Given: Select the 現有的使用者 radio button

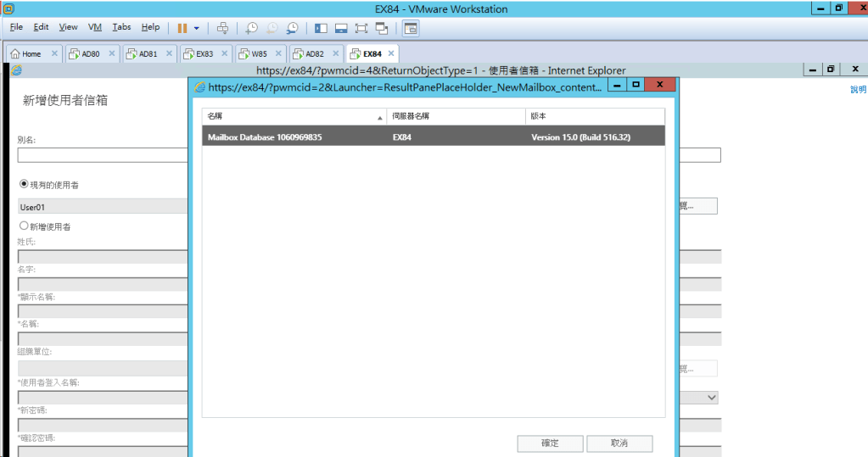Looking at the screenshot, I should [x=24, y=184].
